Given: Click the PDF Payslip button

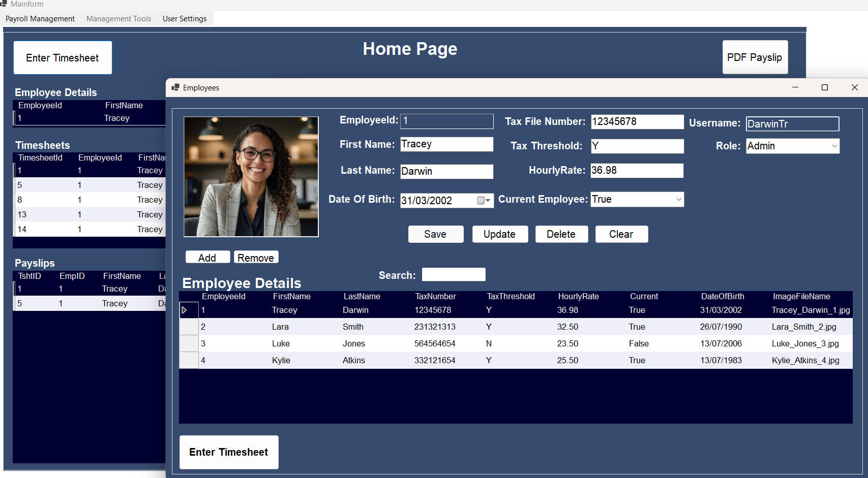Looking at the screenshot, I should point(755,57).
